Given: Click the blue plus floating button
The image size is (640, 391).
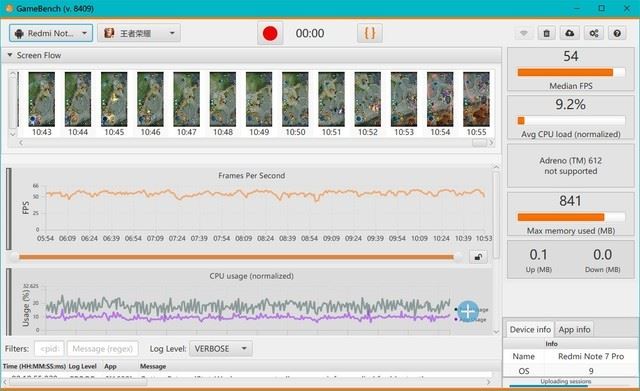Looking at the screenshot, I should pos(468,311).
